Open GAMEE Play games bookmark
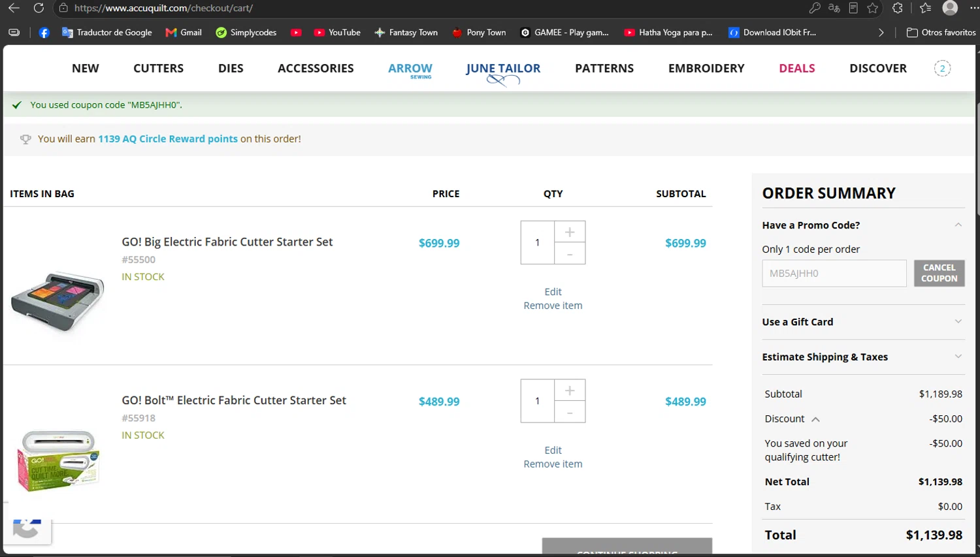The image size is (980, 557). [x=564, y=32]
